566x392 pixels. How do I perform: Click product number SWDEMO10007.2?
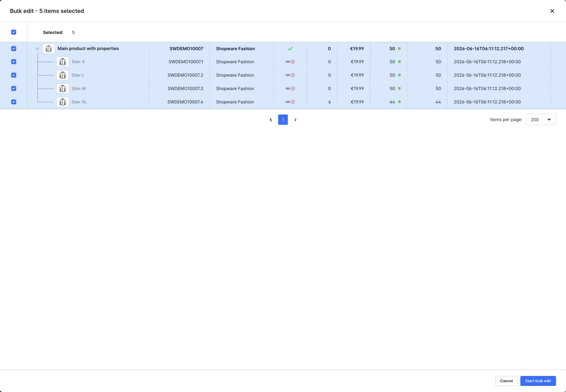pyautogui.click(x=185, y=75)
